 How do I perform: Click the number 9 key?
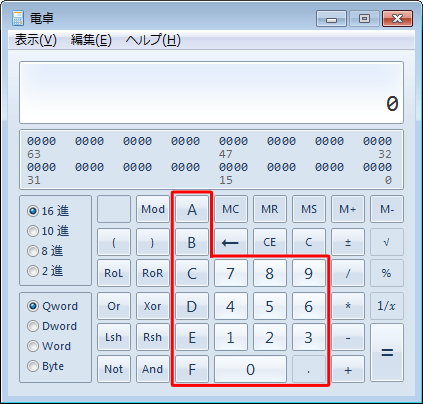[309, 273]
